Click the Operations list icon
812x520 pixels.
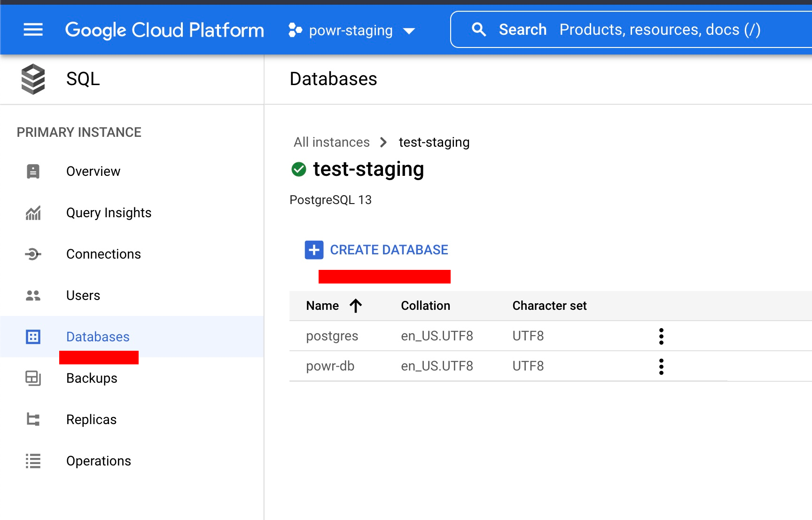tap(33, 461)
